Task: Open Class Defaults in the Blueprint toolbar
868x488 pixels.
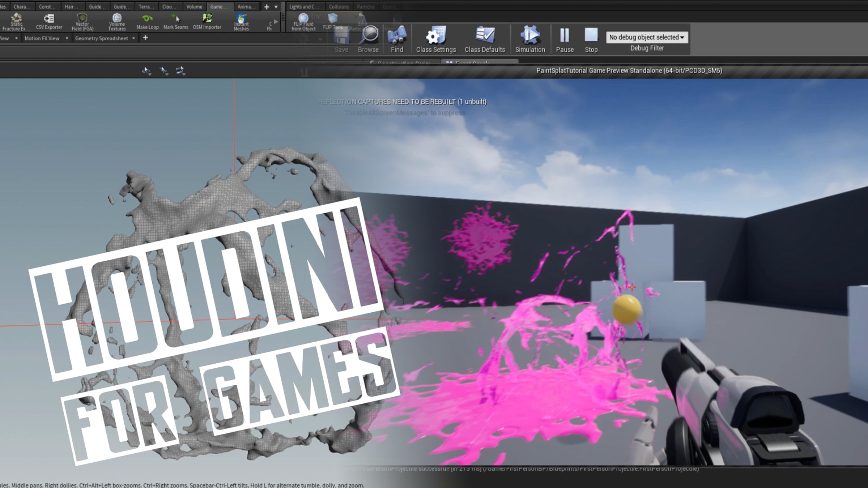Action: (x=485, y=38)
